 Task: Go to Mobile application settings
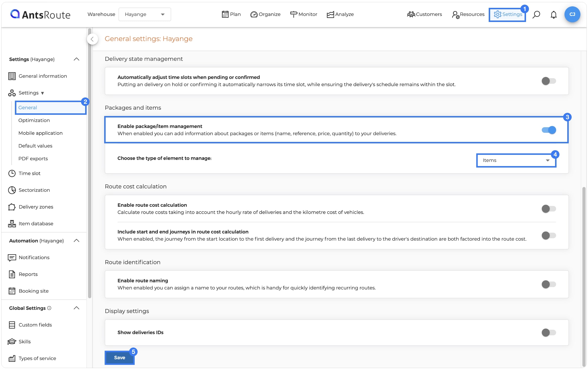click(40, 133)
